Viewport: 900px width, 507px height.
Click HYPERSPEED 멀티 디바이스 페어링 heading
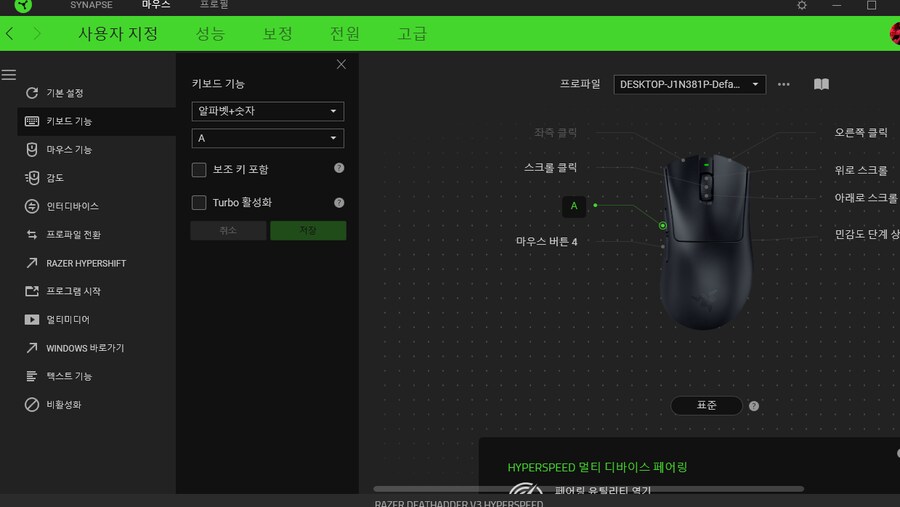point(597,467)
